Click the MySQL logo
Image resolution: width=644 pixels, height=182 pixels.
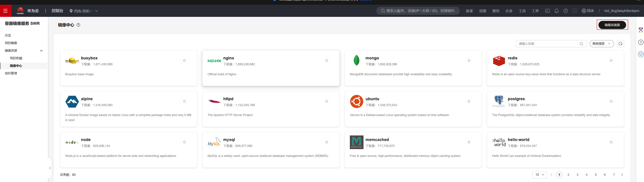point(214,142)
